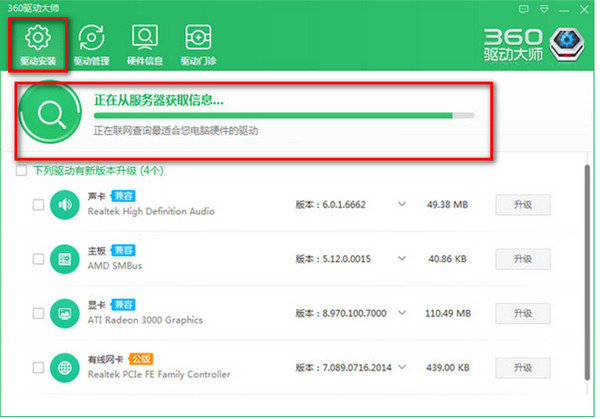Expand version dropdown for 8.970.100.7000

coord(402,313)
